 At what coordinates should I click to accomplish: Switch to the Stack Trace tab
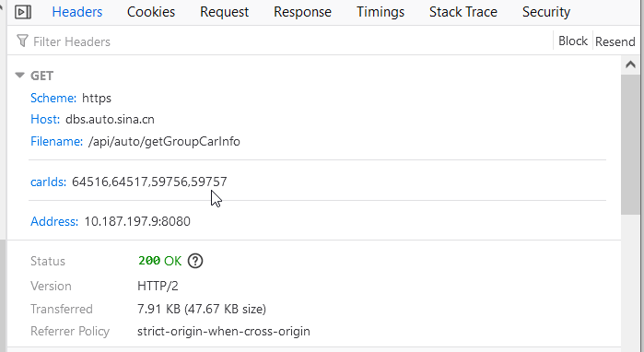pos(463,12)
